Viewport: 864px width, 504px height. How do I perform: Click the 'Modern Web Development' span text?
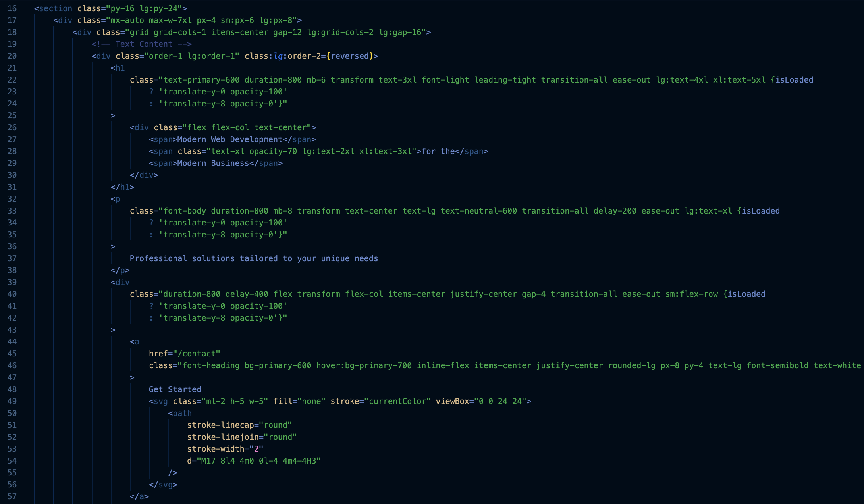[230, 139]
